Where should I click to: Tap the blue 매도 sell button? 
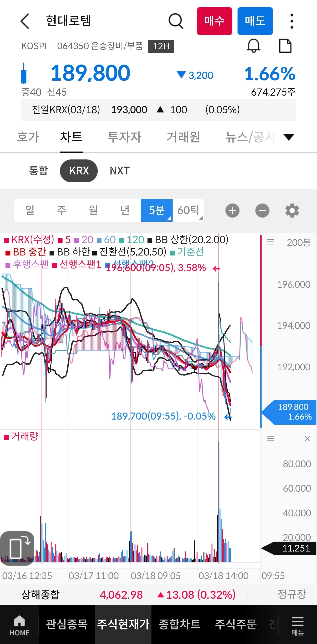255,21
